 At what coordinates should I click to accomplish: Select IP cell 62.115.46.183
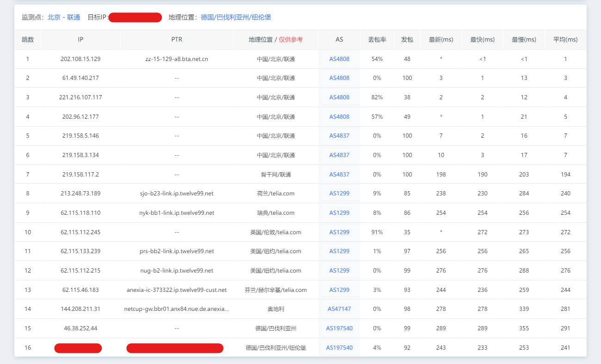[80, 290]
